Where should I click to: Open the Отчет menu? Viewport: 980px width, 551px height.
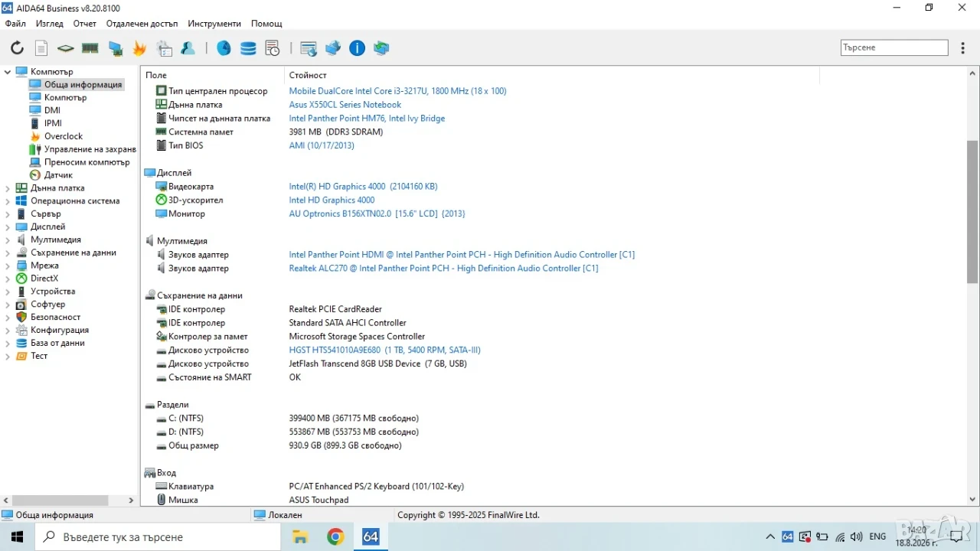click(85, 24)
